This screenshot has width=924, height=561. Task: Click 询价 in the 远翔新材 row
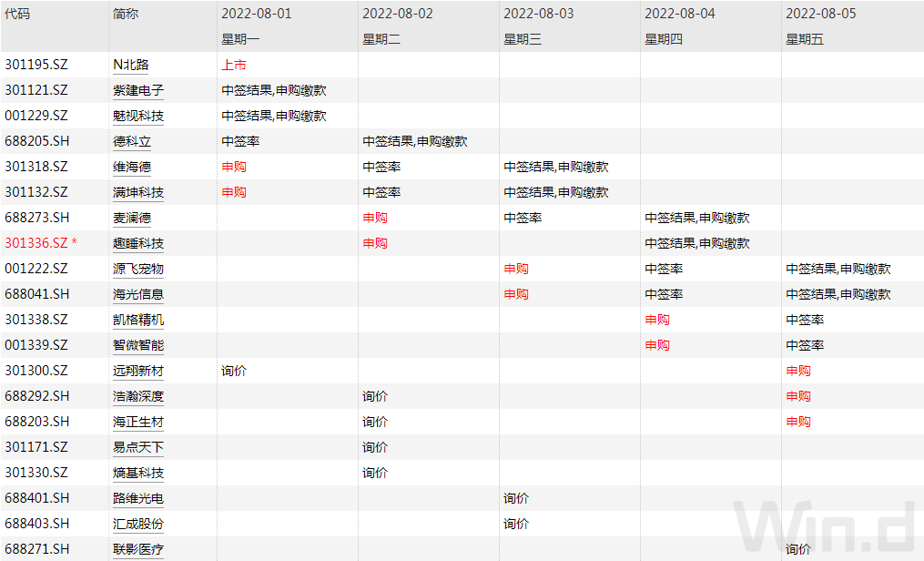(x=234, y=371)
